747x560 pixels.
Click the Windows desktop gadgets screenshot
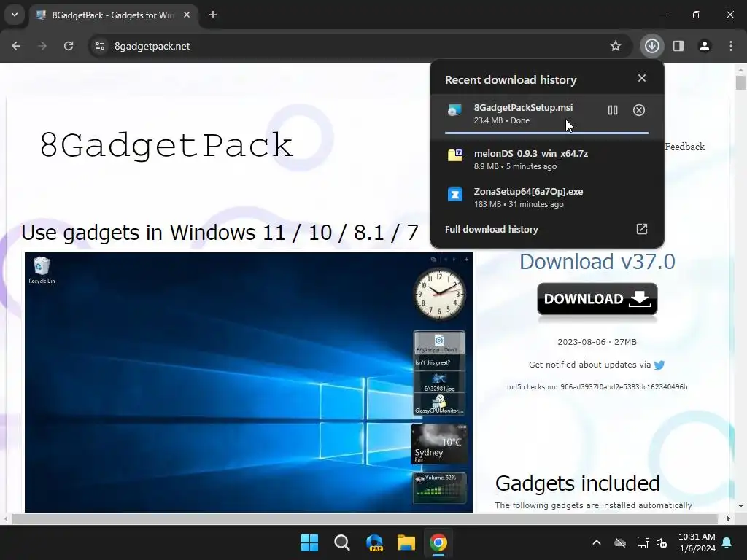pyautogui.click(x=249, y=382)
